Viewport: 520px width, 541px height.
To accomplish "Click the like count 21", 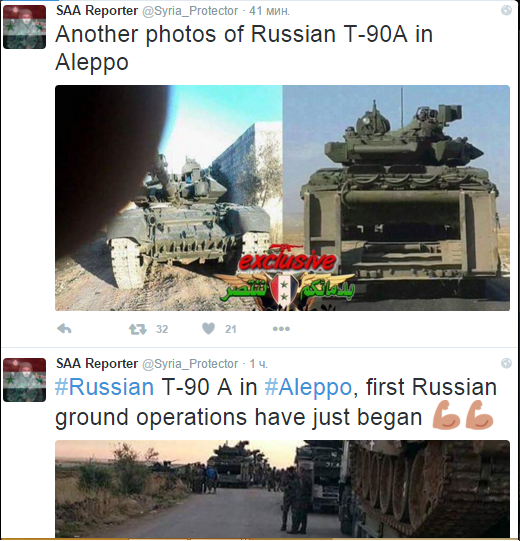I will point(230,329).
